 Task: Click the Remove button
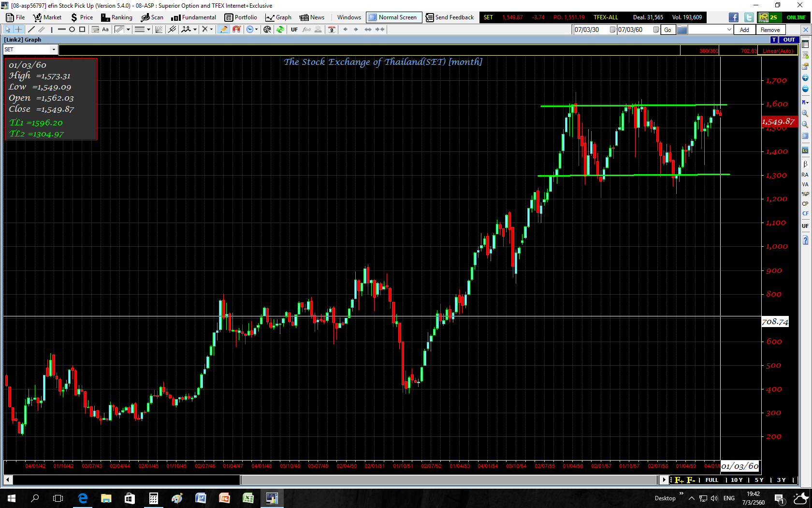pos(770,30)
